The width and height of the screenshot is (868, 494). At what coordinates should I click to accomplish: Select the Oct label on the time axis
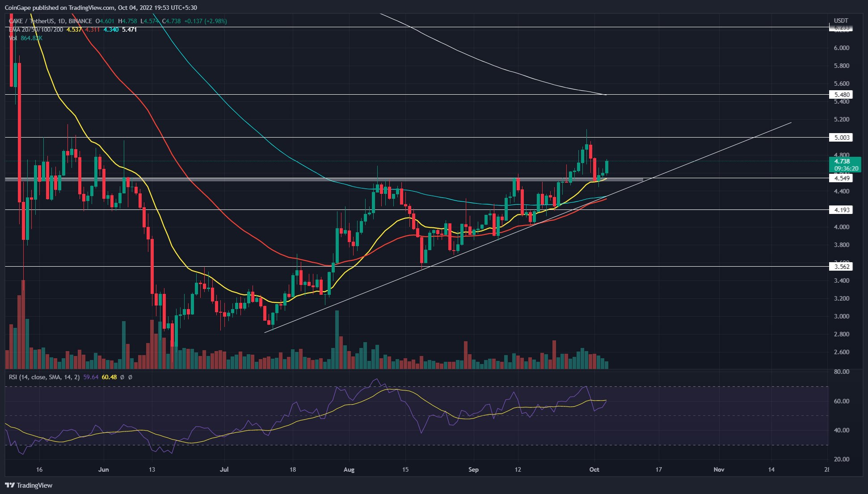594,470
